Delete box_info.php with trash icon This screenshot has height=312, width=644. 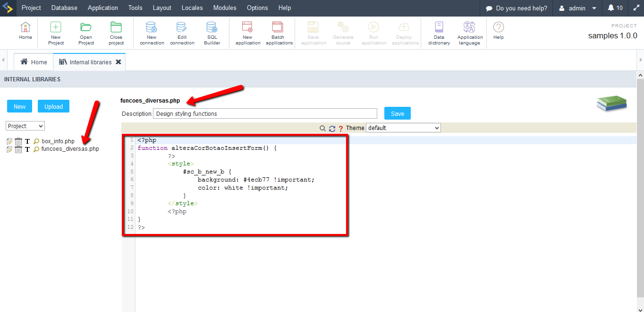point(18,141)
